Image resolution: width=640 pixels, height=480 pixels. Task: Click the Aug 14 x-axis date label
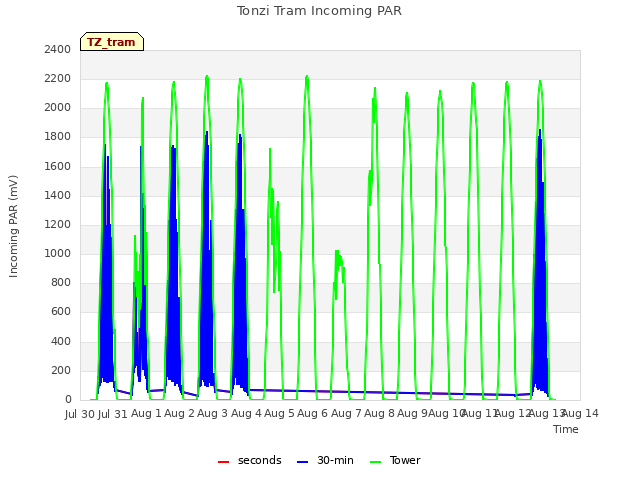[581, 413]
